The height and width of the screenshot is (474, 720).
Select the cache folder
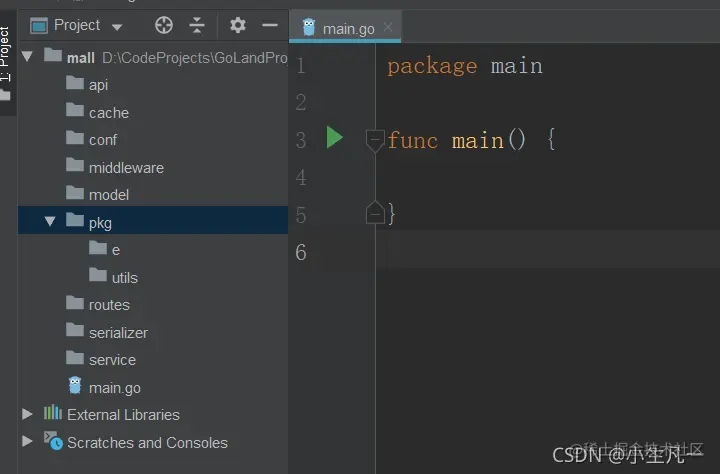[x=153, y=113]
